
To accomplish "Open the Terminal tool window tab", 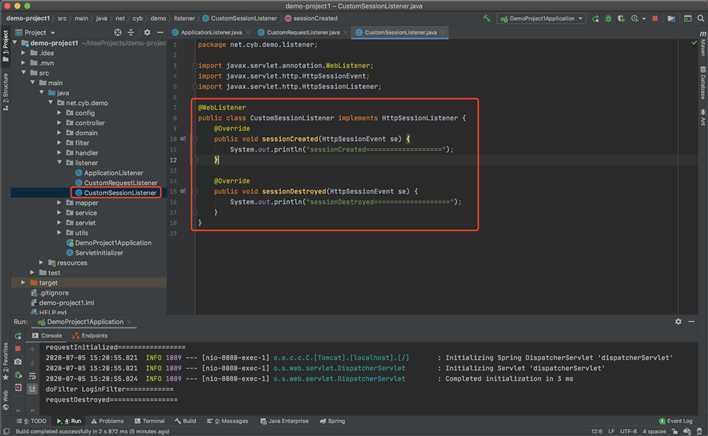I will (149, 421).
